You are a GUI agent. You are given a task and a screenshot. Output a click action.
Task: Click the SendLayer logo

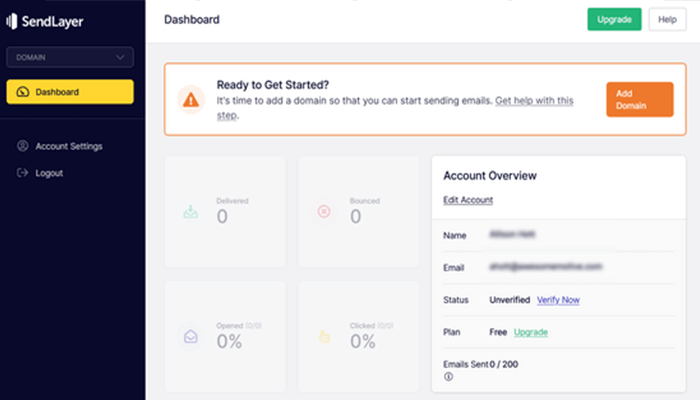pyautogui.click(x=45, y=21)
